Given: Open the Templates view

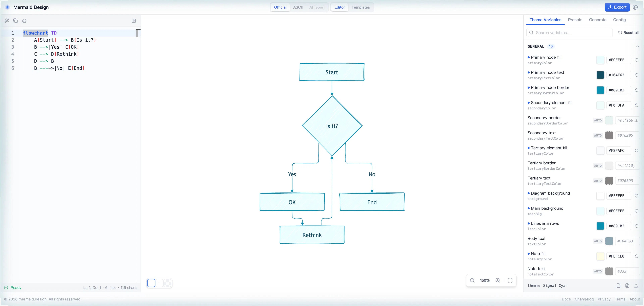Looking at the screenshot, I should tap(361, 7).
